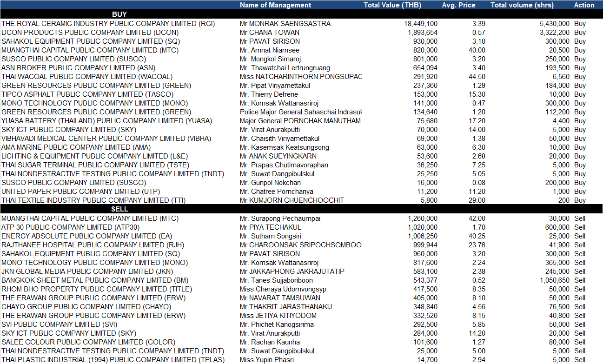Select Energy Absolute Public Company Limited (EA)
The width and height of the screenshot is (603, 364).
(x=86, y=236)
